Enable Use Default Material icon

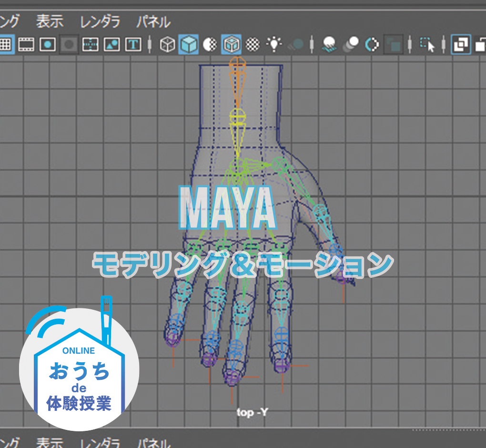tap(210, 44)
